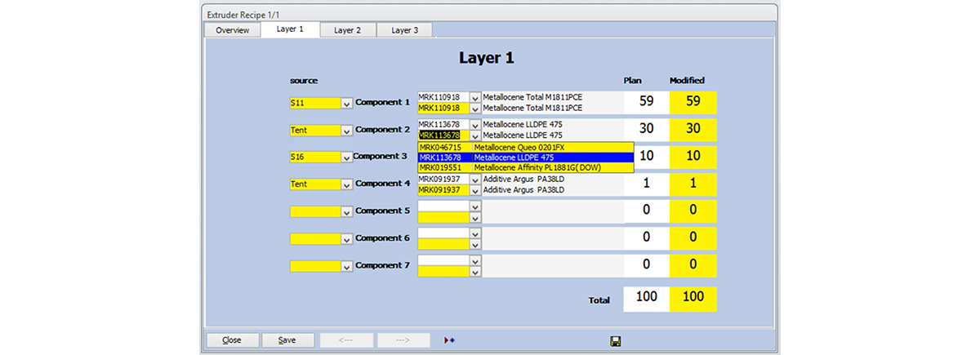Open Component 1 white plan material dropdown arrow
Viewport: 980px width, 355px height.
tap(476, 97)
